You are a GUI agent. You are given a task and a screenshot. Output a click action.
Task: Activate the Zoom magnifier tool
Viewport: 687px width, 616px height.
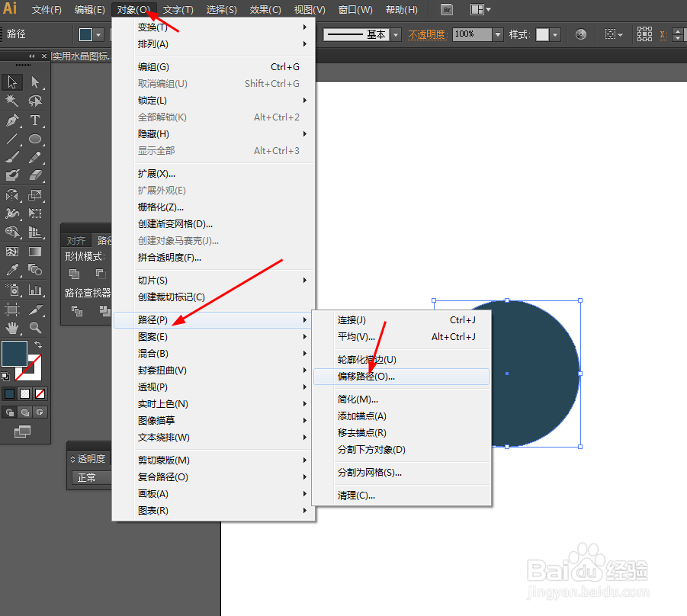click(35, 327)
